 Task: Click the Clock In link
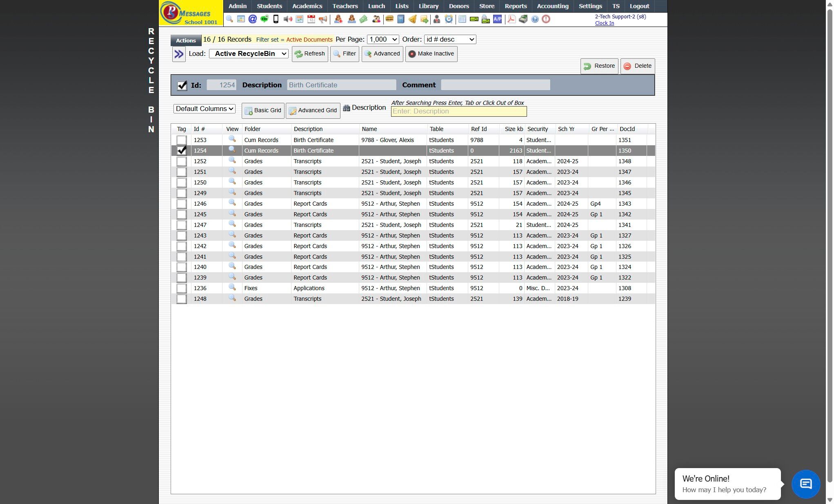pyautogui.click(x=604, y=23)
